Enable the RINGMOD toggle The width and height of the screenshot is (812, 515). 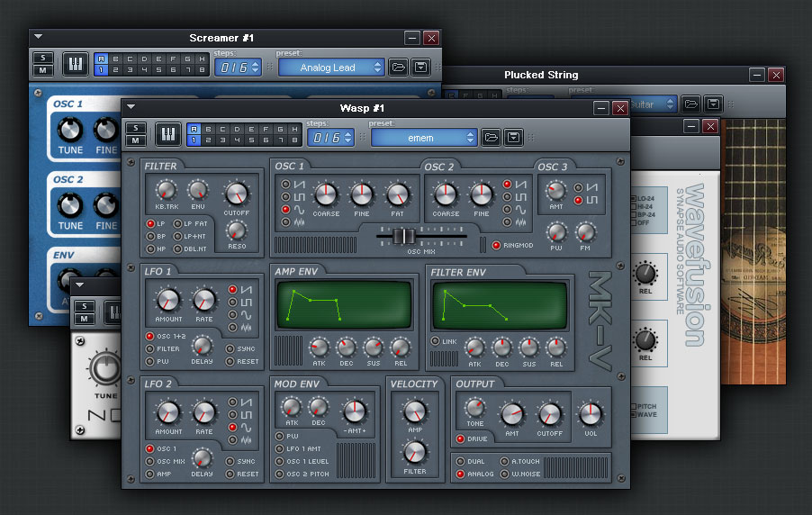496,245
